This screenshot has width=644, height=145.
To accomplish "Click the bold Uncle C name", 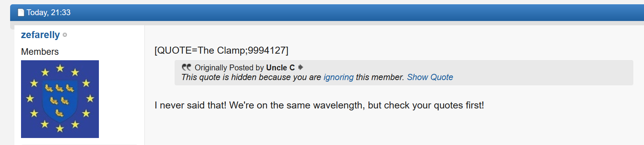I will (x=280, y=68).
